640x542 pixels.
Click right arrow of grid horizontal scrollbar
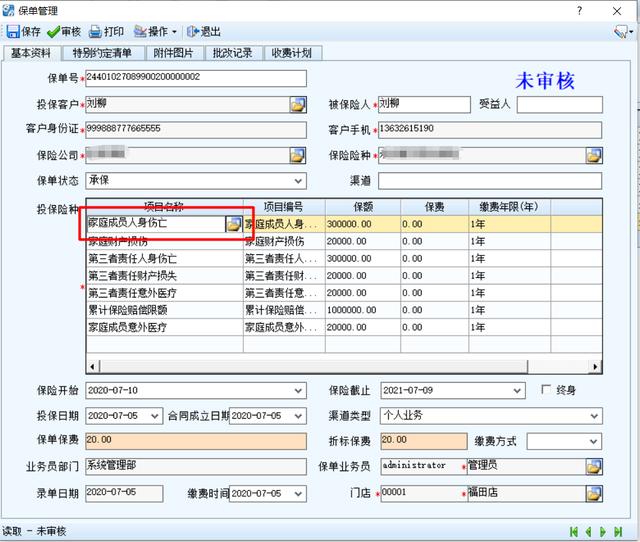596,367
